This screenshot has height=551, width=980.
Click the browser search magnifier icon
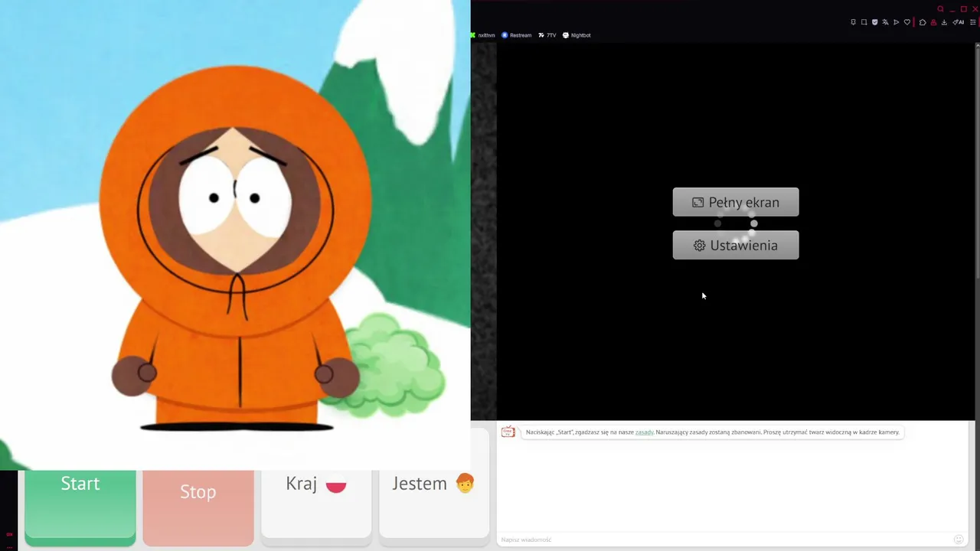point(940,9)
